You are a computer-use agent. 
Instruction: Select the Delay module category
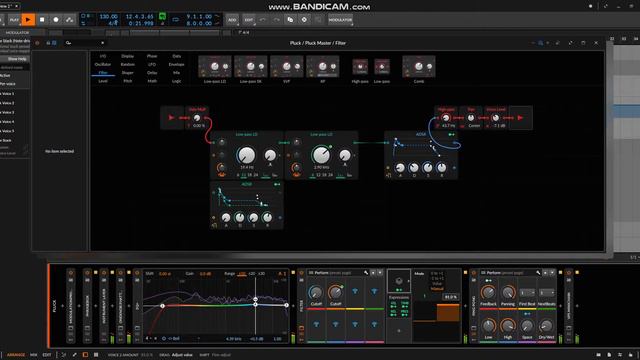tap(152, 73)
